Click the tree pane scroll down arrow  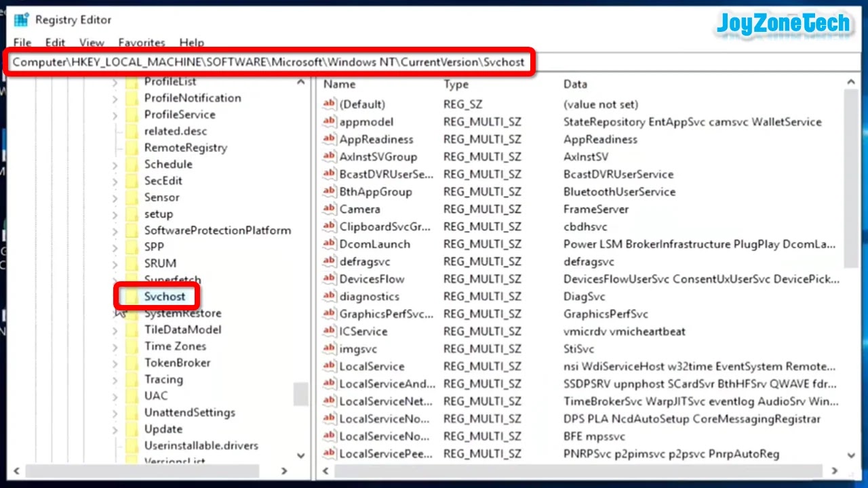tap(301, 455)
